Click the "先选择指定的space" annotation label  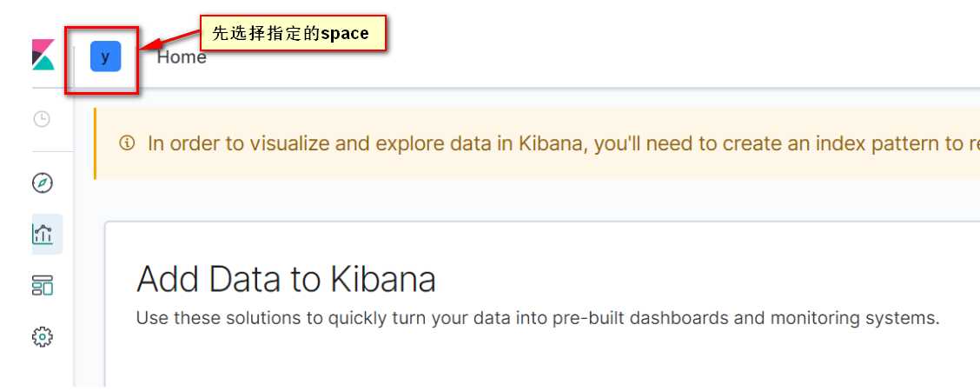[291, 34]
